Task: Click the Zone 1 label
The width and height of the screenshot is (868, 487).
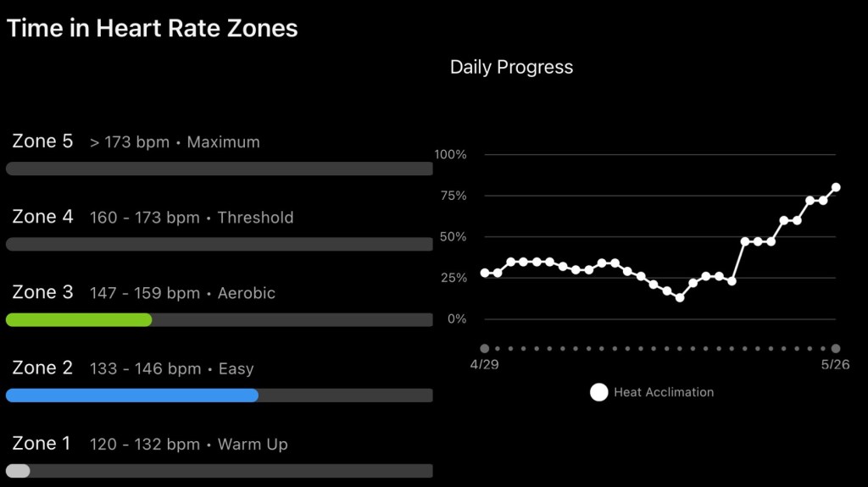Action: pyautogui.click(x=42, y=444)
